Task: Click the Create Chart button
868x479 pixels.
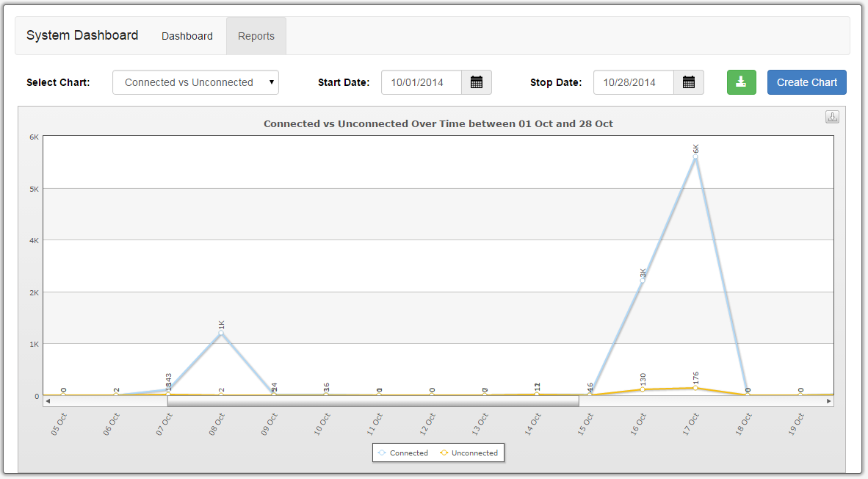Action: [x=806, y=82]
